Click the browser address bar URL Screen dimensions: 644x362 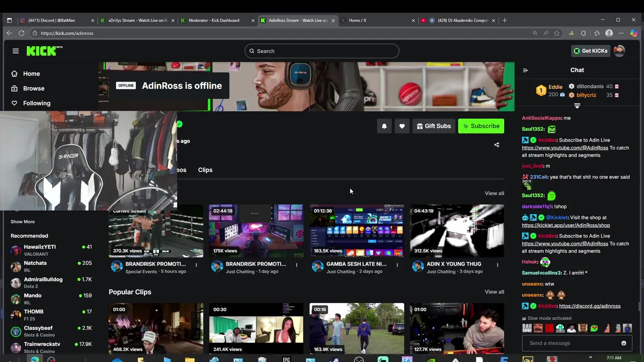click(67, 33)
